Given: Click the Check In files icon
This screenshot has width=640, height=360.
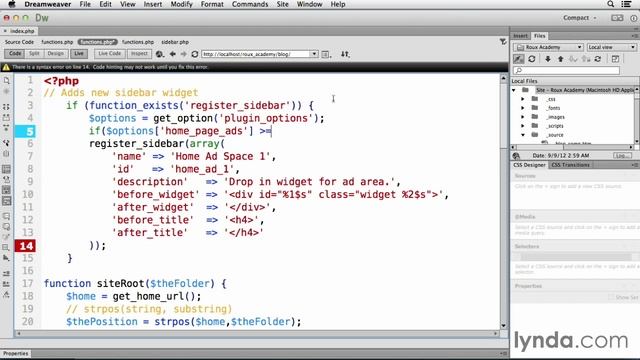Looking at the screenshot, I should [x=585, y=59].
